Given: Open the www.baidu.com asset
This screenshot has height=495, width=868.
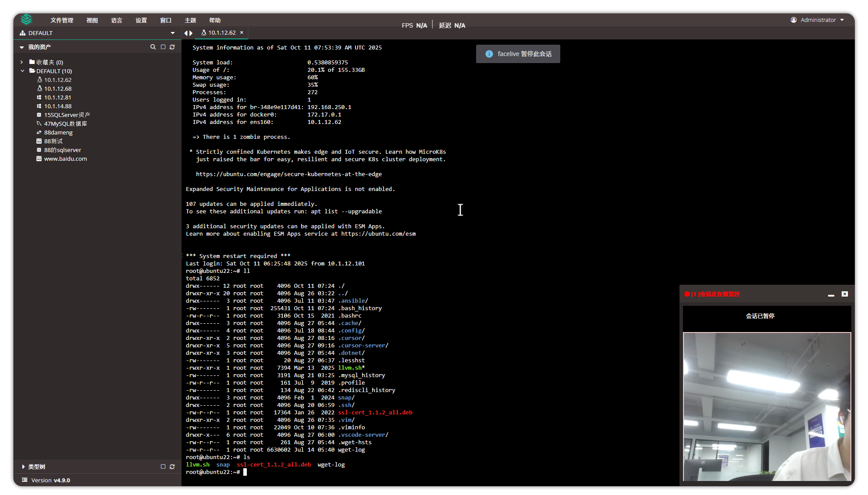Looking at the screenshot, I should (65, 159).
